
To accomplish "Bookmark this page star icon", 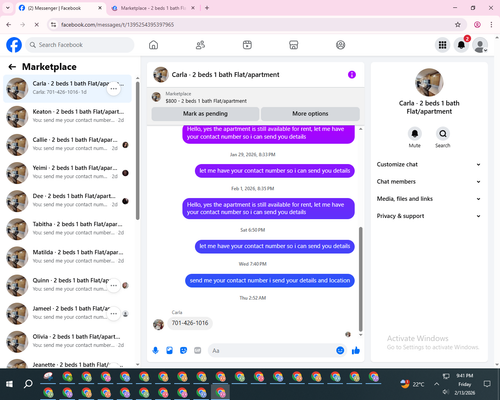I will point(458,25).
